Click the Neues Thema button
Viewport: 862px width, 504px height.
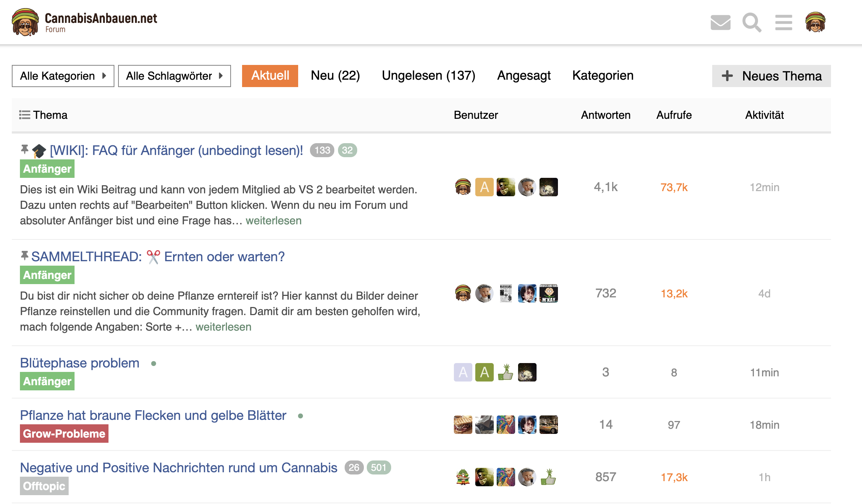coord(771,76)
